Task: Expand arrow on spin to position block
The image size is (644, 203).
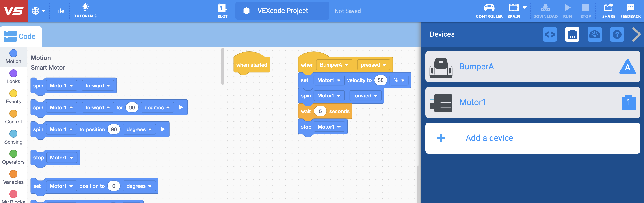Action: pos(163,129)
